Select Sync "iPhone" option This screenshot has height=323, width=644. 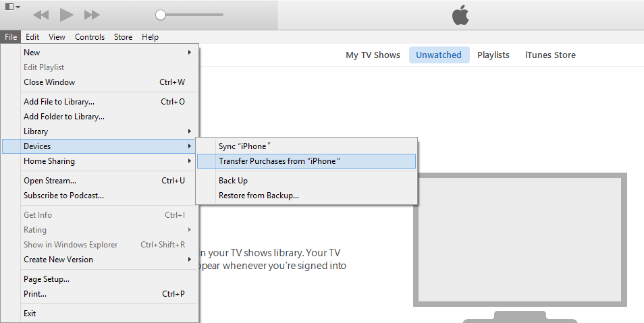pyautogui.click(x=306, y=146)
